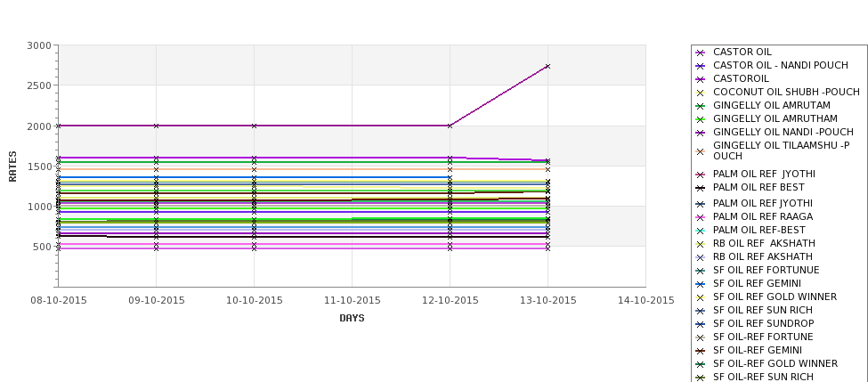Click the RATES vertical axis title
This screenshot has width=868, height=382.
pyautogui.click(x=12, y=167)
